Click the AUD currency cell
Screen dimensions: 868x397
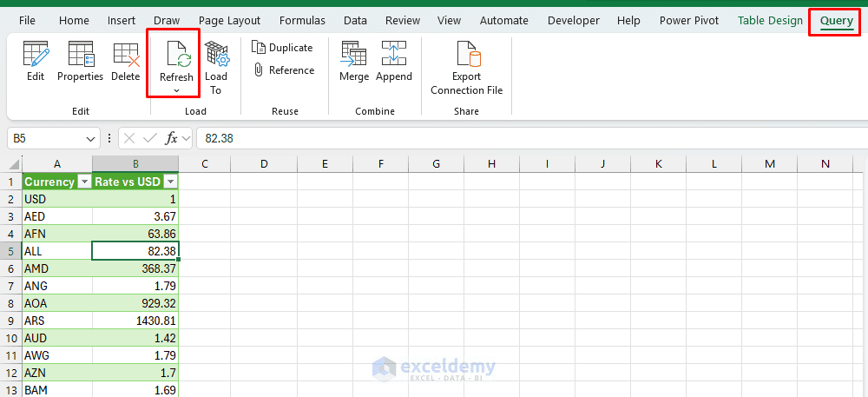(57, 338)
